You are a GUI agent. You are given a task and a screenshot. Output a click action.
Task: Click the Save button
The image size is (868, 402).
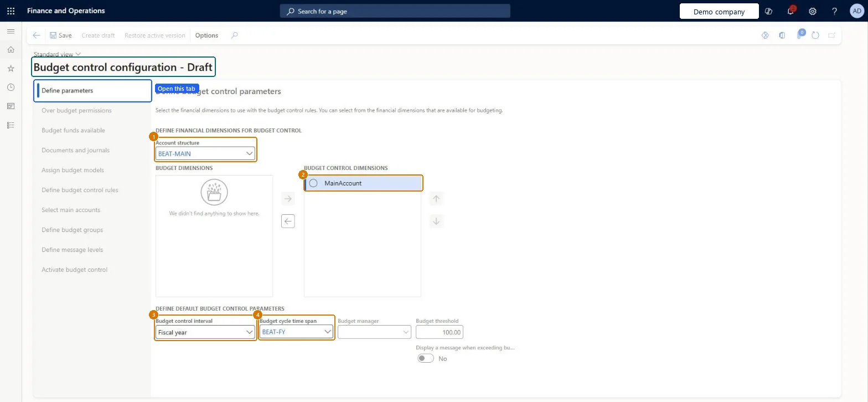coord(60,35)
